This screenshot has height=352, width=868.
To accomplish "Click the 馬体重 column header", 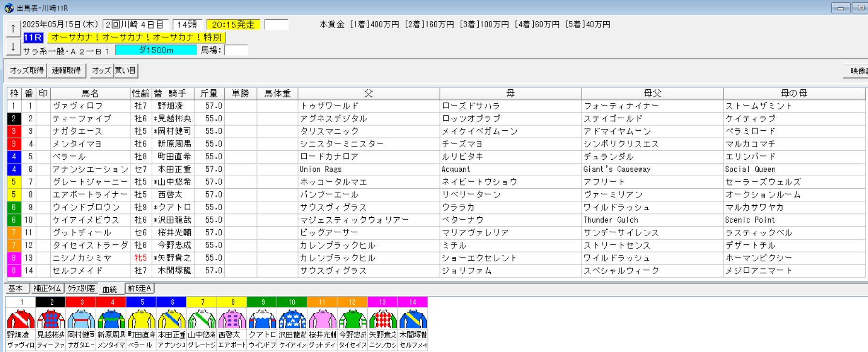I will coord(277,93).
